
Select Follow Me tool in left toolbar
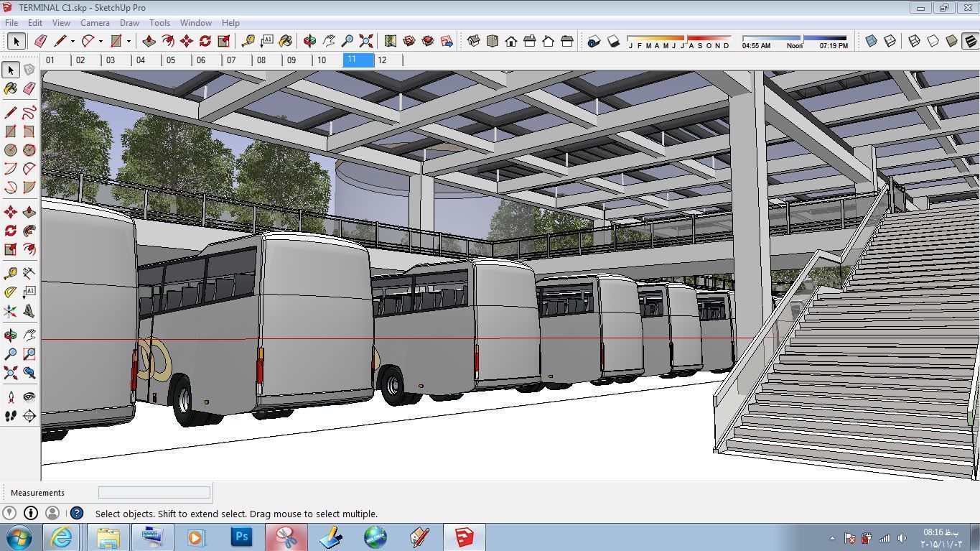pyautogui.click(x=29, y=231)
